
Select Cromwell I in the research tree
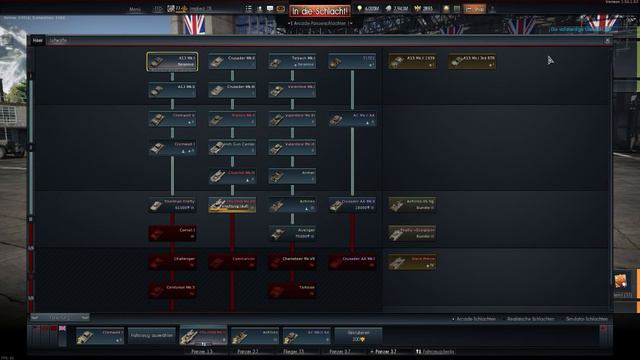(172, 147)
